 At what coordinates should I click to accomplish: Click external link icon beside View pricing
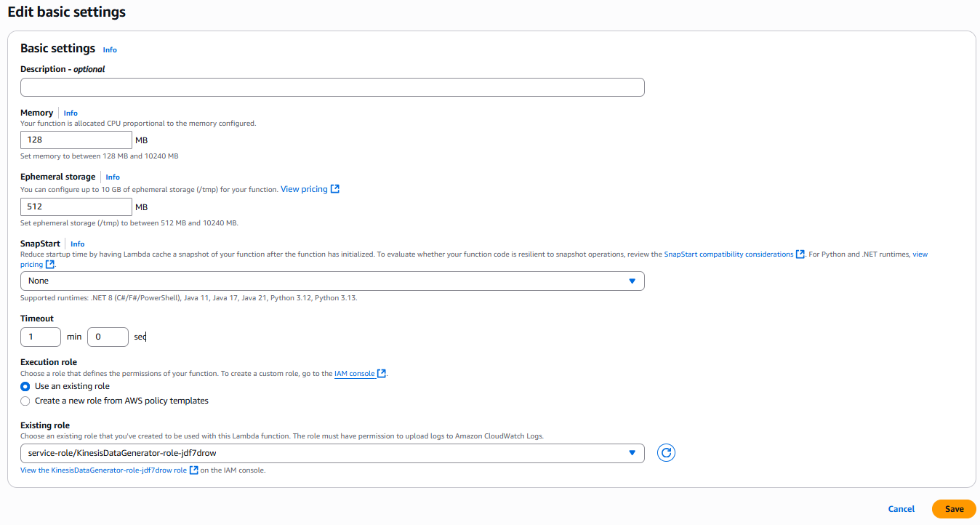pyautogui.click(x=335, y=189)
